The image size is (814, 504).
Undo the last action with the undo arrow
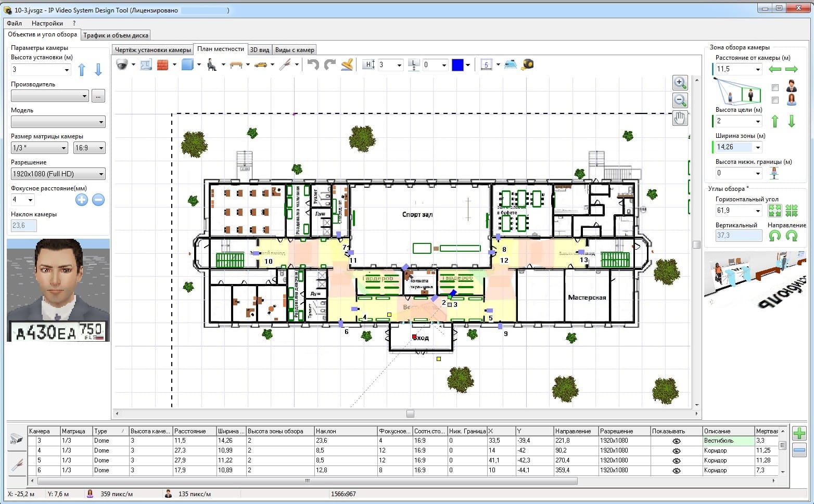click(313, 64)
